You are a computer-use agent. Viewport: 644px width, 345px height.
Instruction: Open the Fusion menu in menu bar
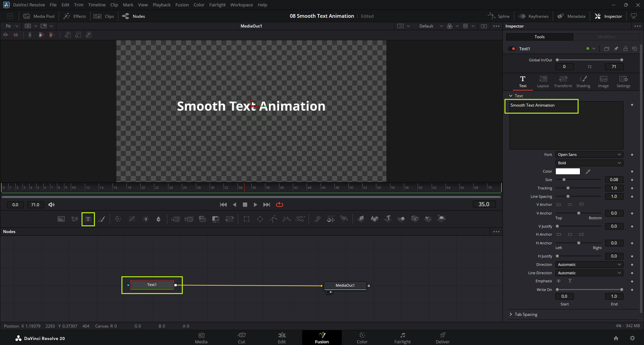(x=182, y=5)
